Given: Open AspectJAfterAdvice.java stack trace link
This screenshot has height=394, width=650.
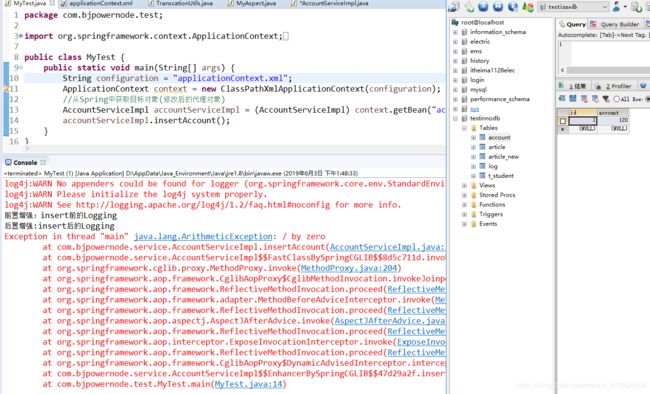Looking at the screenshot, I should tap(390, 321).
